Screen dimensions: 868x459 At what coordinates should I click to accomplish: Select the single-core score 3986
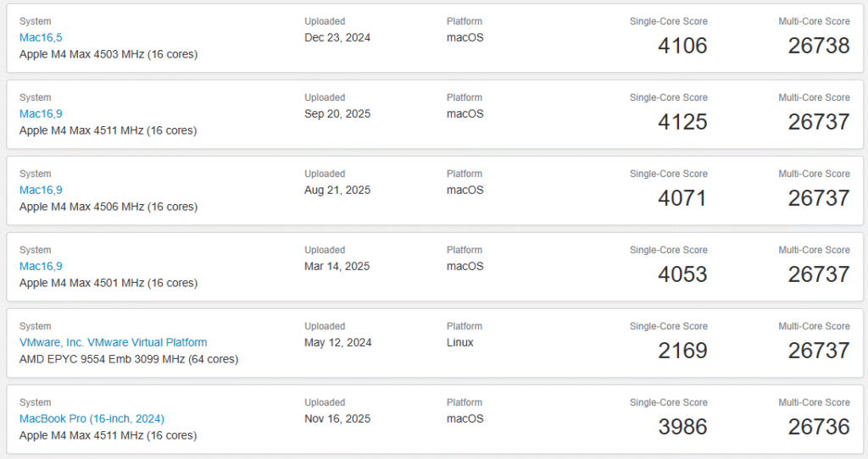coord(682,427)
